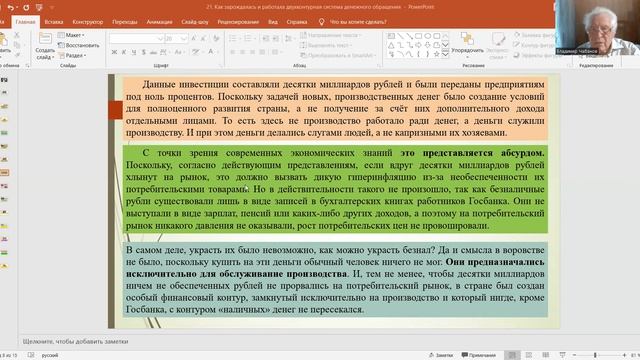
Task: Start slideshow from quick access toolbar icon
Action: coord(39,7)
